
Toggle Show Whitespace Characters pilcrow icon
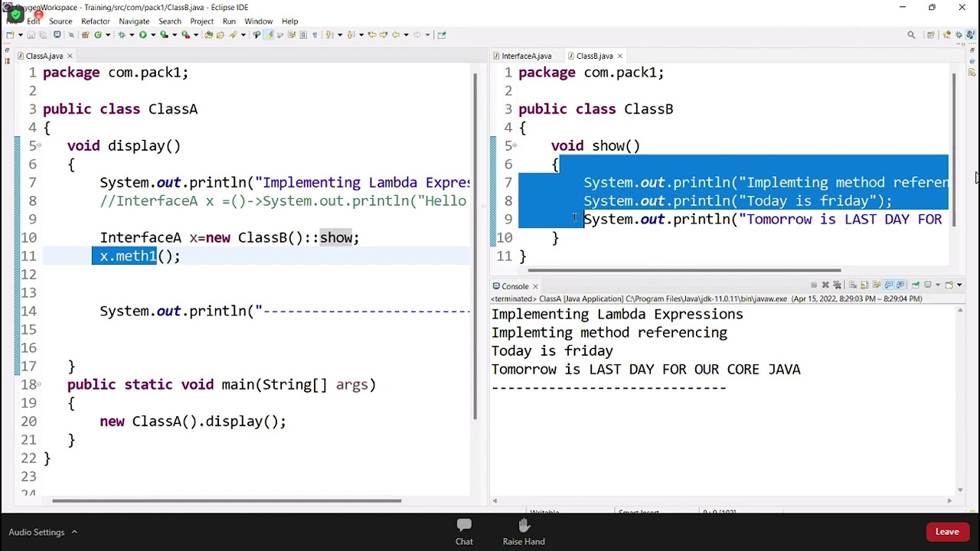pos(315,34)
